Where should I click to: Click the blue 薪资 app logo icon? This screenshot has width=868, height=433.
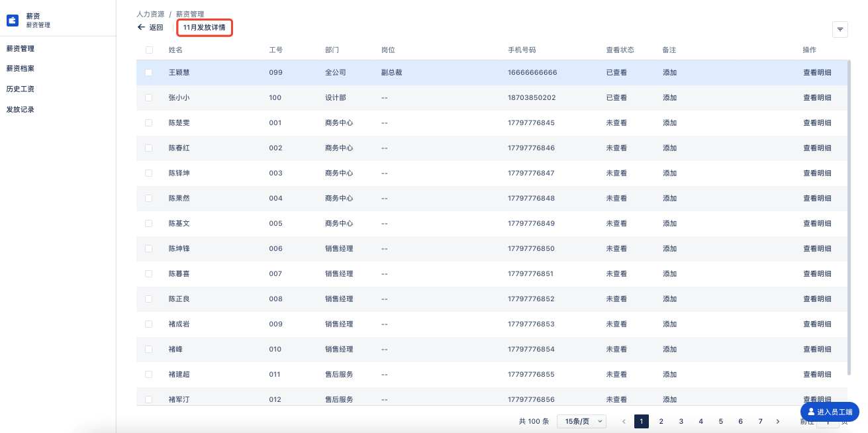pyautogui.click(x=13, y=21)
